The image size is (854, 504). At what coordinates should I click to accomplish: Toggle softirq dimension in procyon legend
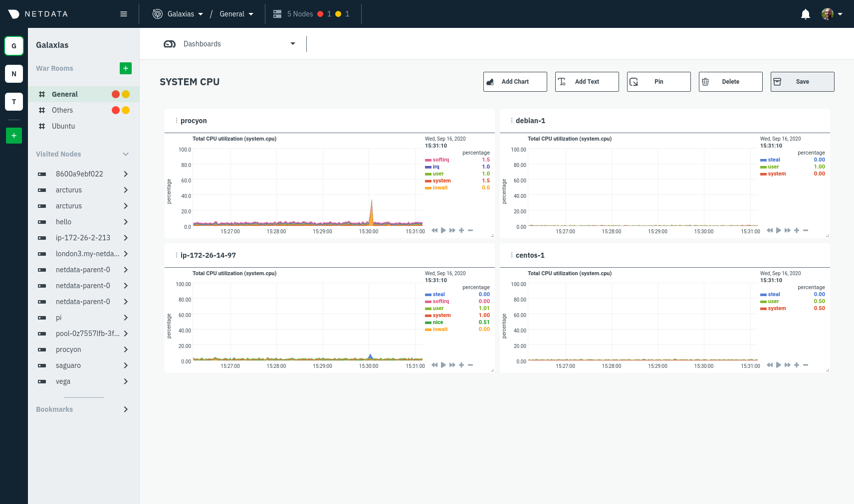pos(437,160)
